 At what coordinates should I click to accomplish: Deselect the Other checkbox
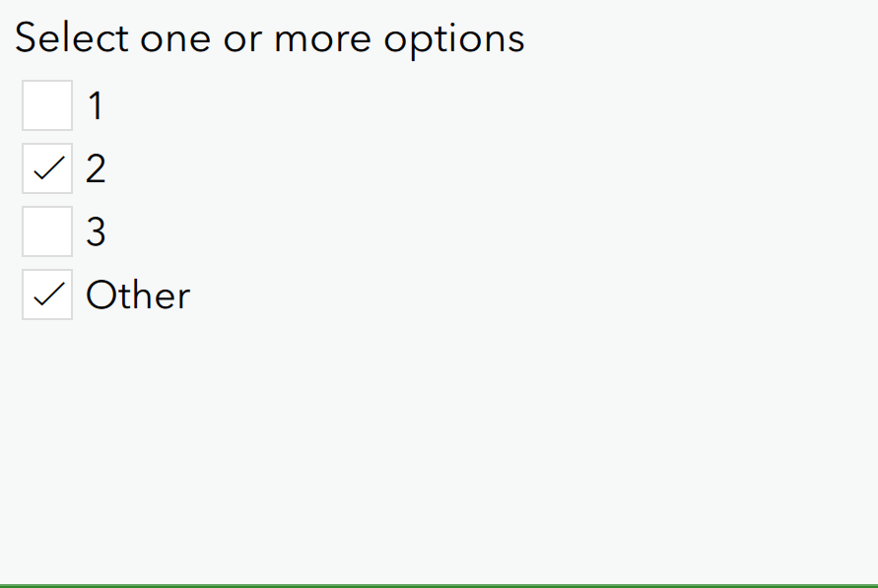(47, 294)
